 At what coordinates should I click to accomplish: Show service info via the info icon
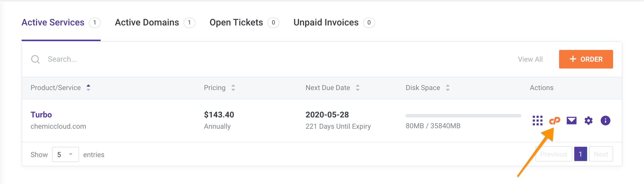point(605,121)
